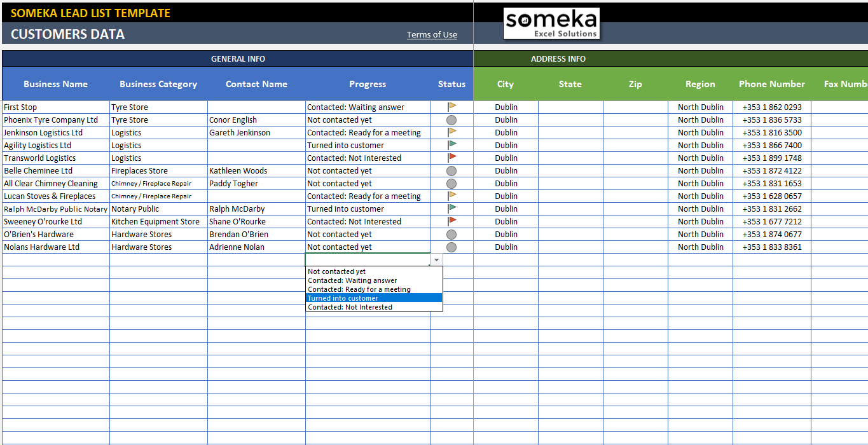868x445 pixels.
Task: Click the green flag for Ralph McDarby Public Notary
Action: coord(451,209)
